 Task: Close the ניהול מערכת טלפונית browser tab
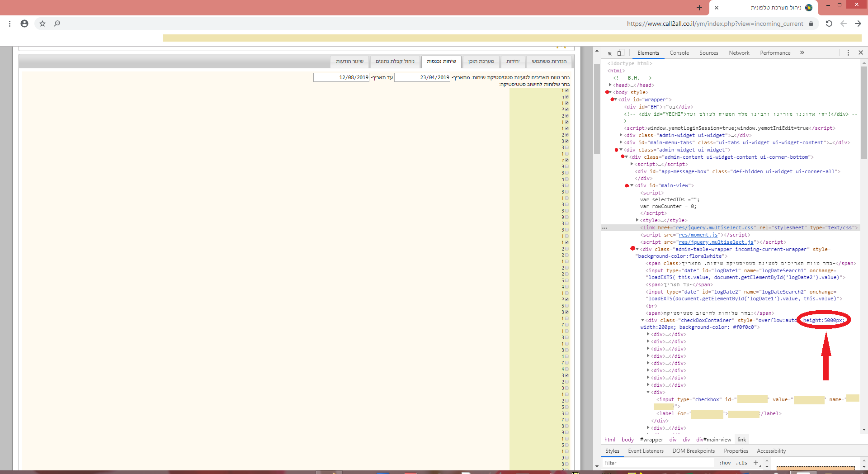(x=717, y=8)
